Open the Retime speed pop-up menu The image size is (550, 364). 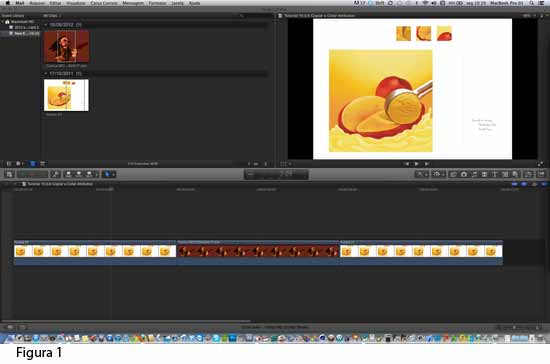438,174
